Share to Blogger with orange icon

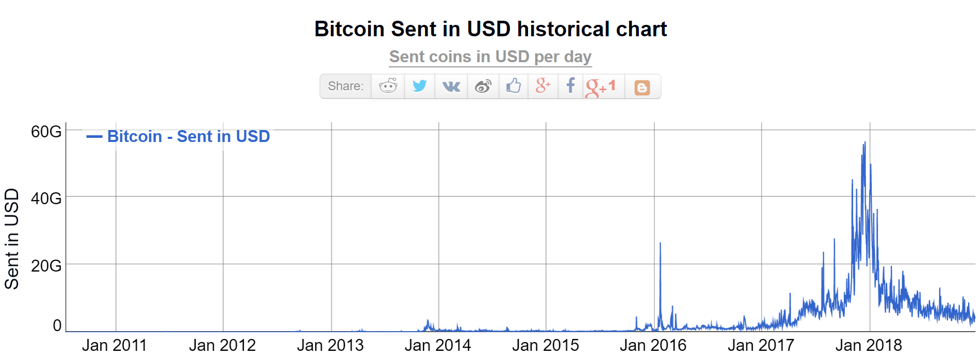[642, 87]
